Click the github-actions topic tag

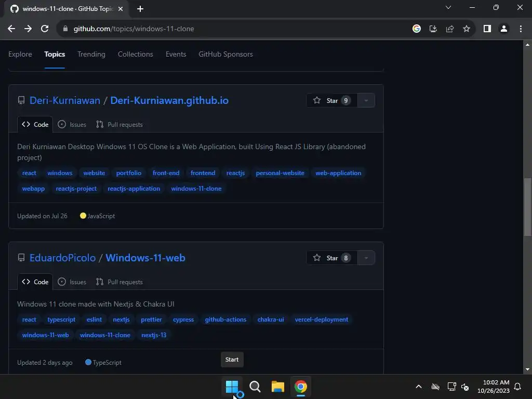225,320
